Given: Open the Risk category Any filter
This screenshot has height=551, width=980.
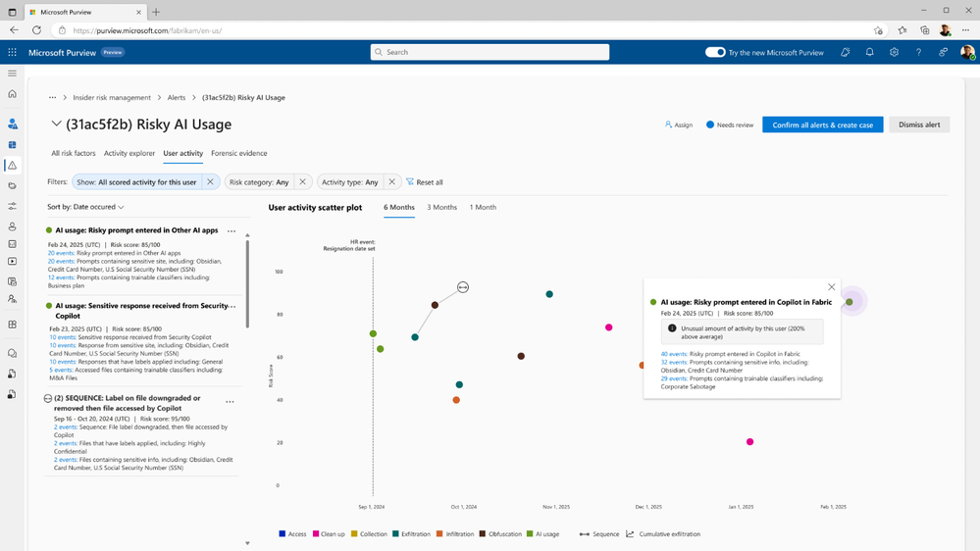Looking at the screenshot, I should pyautogui.click(x=259, y=182).
